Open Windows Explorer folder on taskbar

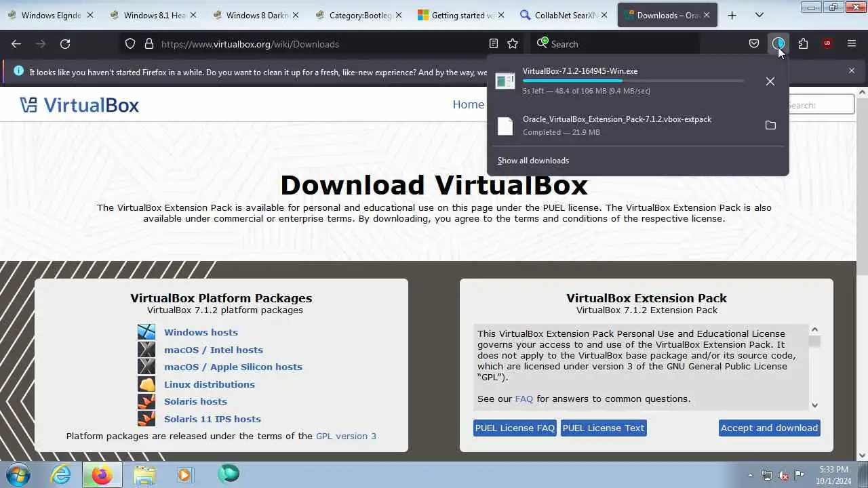[x=144, y=474]
